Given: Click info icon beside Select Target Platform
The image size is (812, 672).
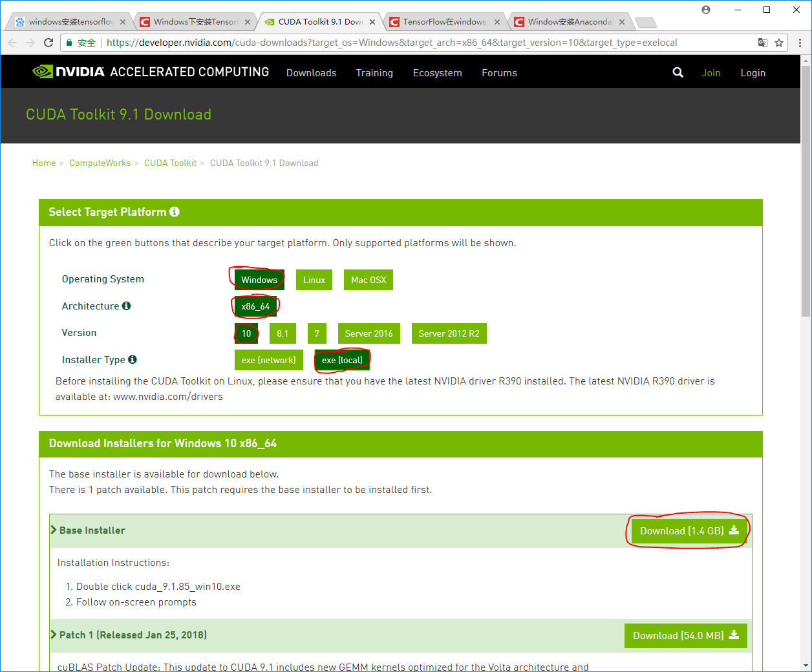Looking at the screenshot, I should [x=175, y=212].
